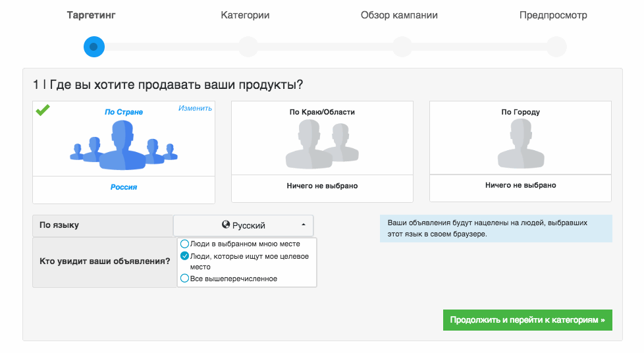This screenshot has height=353, width=644.
Task: Click the Изменить link on country card
Action: point(195,108)
